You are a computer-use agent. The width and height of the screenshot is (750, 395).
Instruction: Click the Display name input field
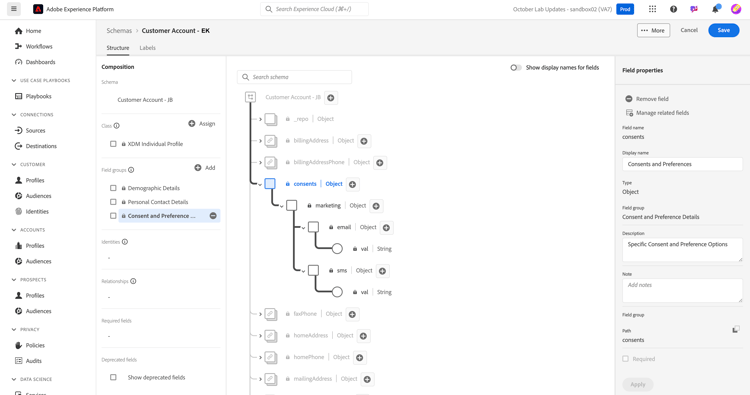[x=683, y=164]
